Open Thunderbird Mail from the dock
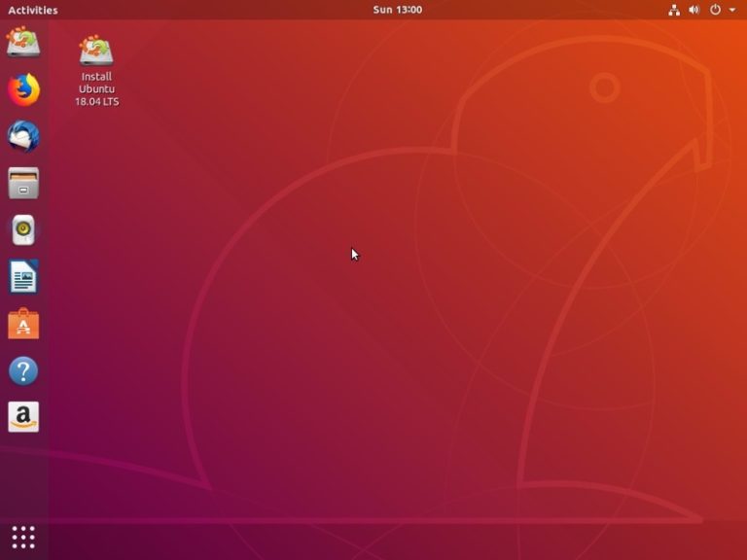Image resolution: width=747 pixels, height=560 pixels. pyautogui.click(x=23, y=136)
